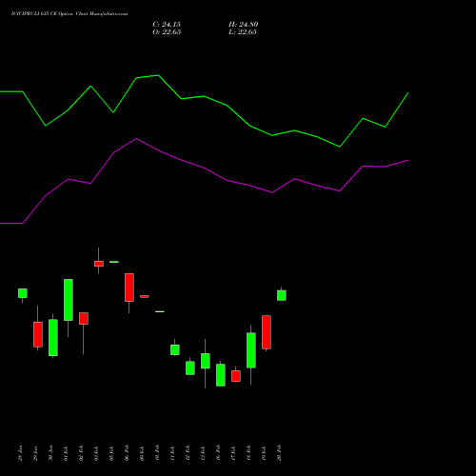Click the '17 Feb' date label
Viewport: 476px width, 476px height.
tap(234, 453)
